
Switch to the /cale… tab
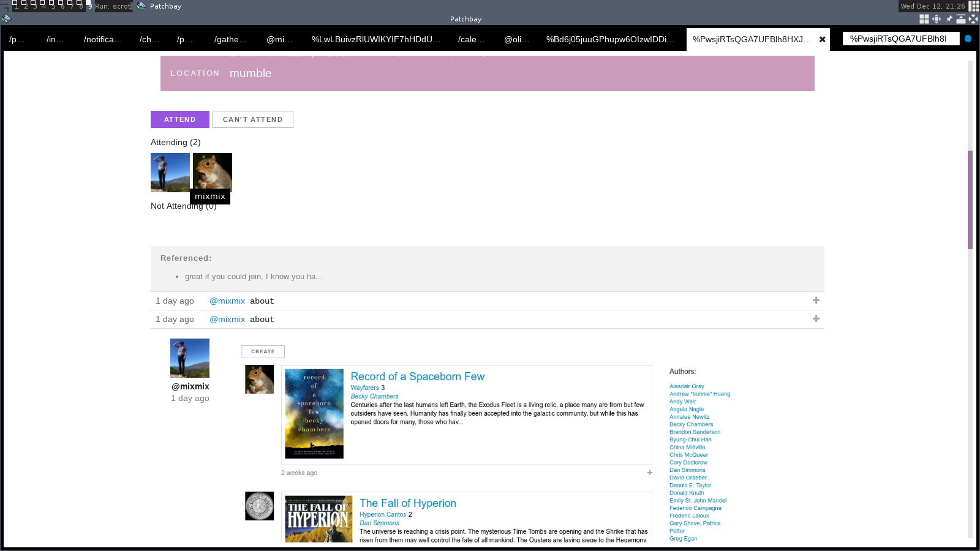point(471,39)
